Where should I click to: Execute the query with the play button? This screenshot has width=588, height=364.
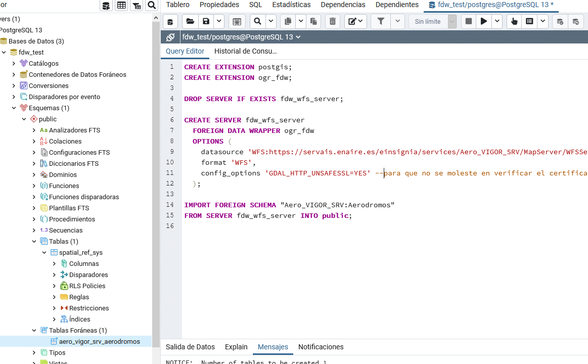[x=483, y=21]
